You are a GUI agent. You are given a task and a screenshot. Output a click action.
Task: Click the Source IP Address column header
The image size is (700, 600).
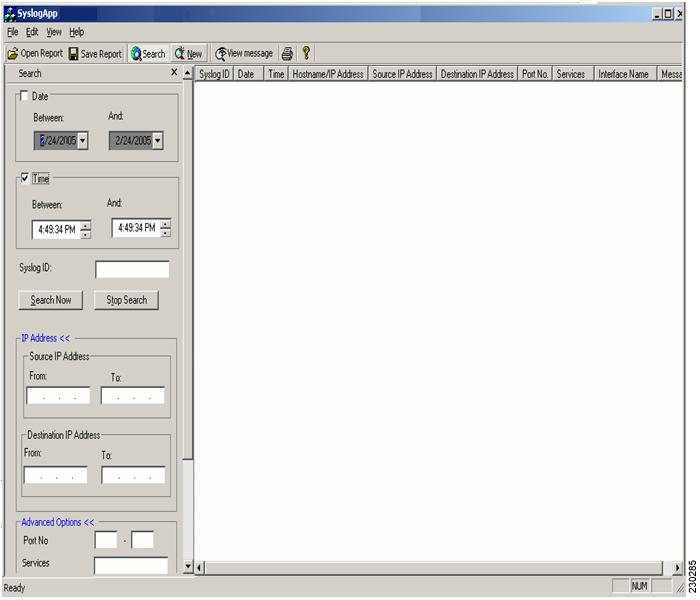[402, 74]
